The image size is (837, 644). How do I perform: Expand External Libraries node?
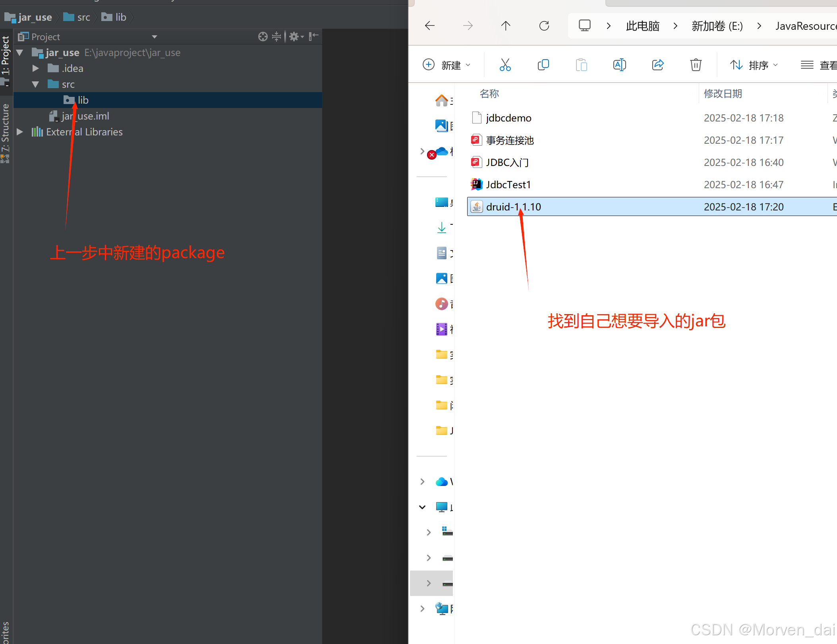pos(19,132)
